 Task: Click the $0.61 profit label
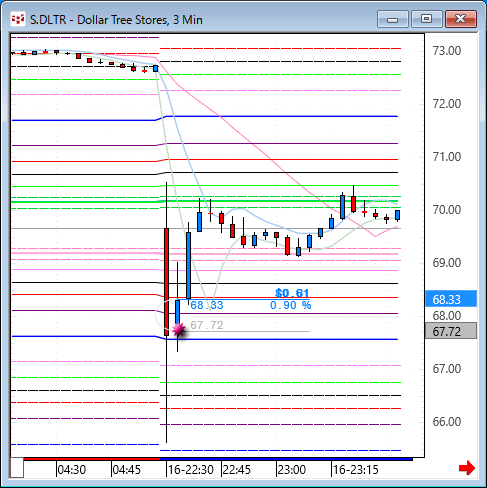tap(292, 293)
